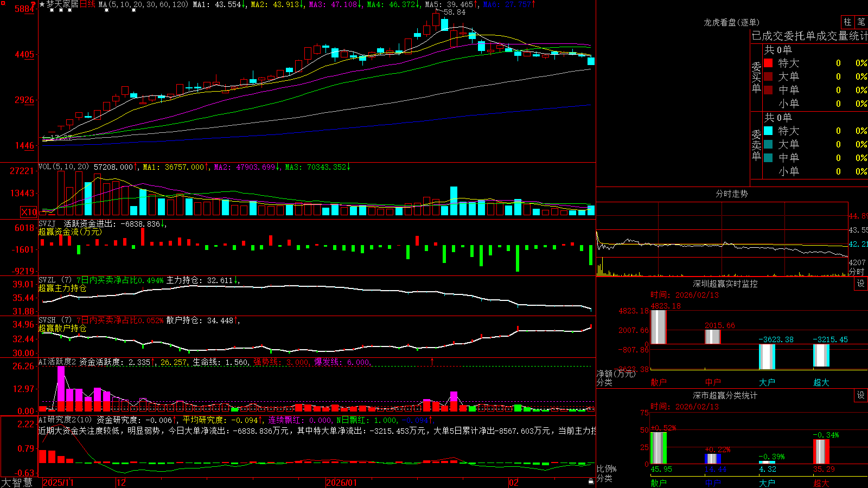Click the 超赢资金流(万元) label
The height and width of the screenshot is (488, 868).
pos(70,232)
